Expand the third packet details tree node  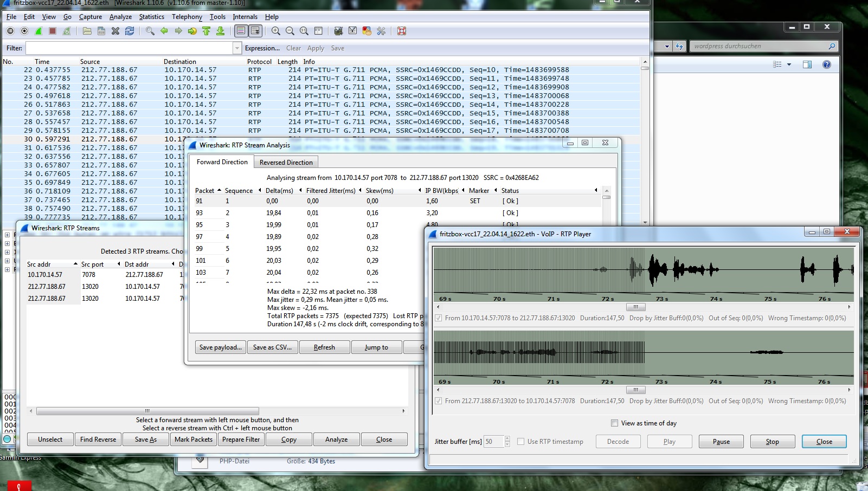(x=7, y=252)
